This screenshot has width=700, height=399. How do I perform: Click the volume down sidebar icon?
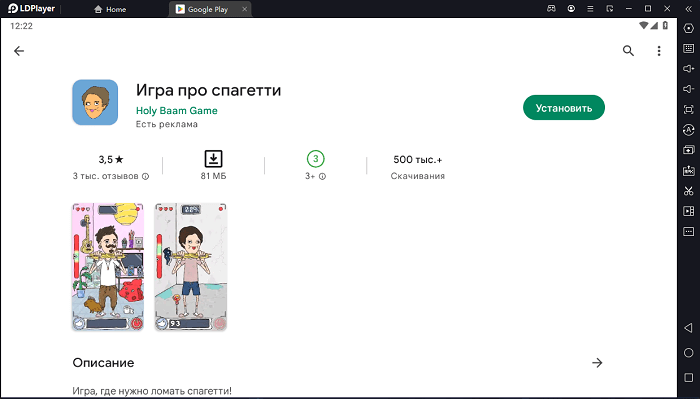pyautogui.click(x=688, y=89)
